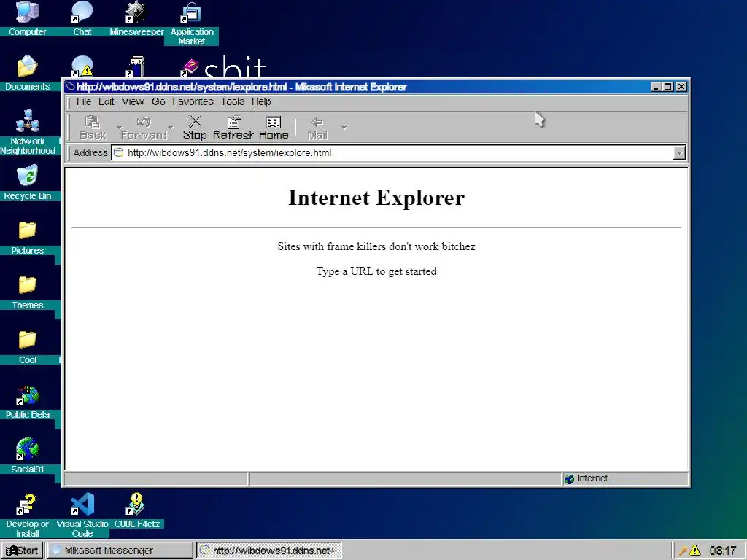The width and height of the screenshot is (747, 560).
Task: Click the Internet Explorer taskbar button
Action: (269, 551)
